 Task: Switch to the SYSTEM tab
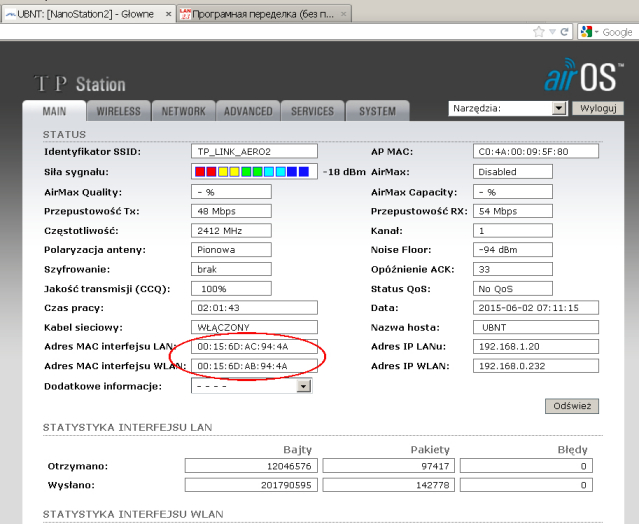tap(377, 111)
